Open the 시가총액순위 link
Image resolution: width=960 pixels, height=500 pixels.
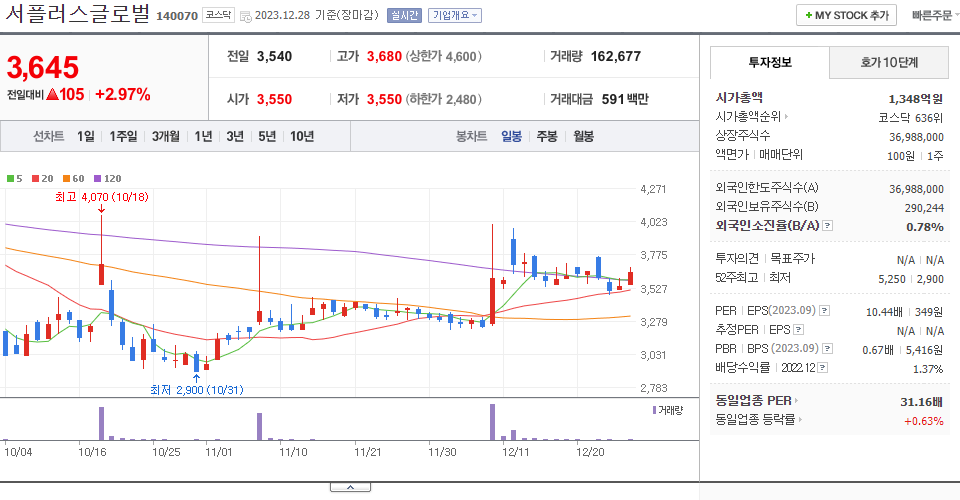click(x=752, y=116)
